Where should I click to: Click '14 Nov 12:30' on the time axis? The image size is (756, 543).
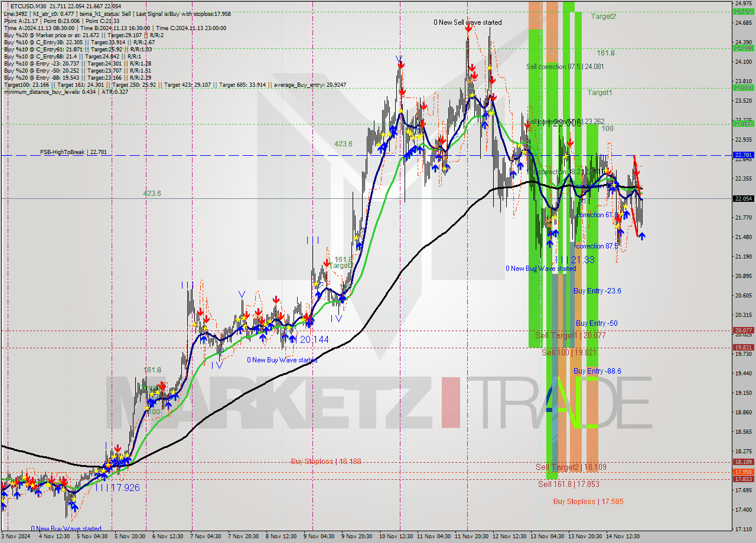[x=623, y=537]
